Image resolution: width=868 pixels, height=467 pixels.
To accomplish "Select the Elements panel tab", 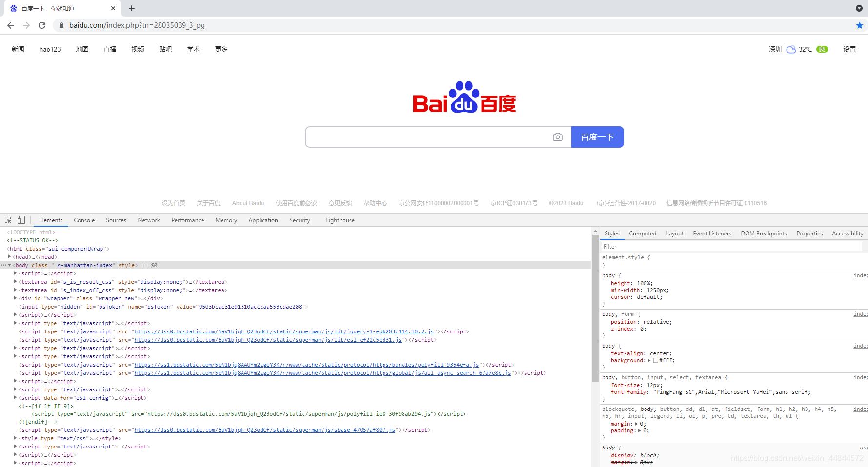I will coord(51,220).
